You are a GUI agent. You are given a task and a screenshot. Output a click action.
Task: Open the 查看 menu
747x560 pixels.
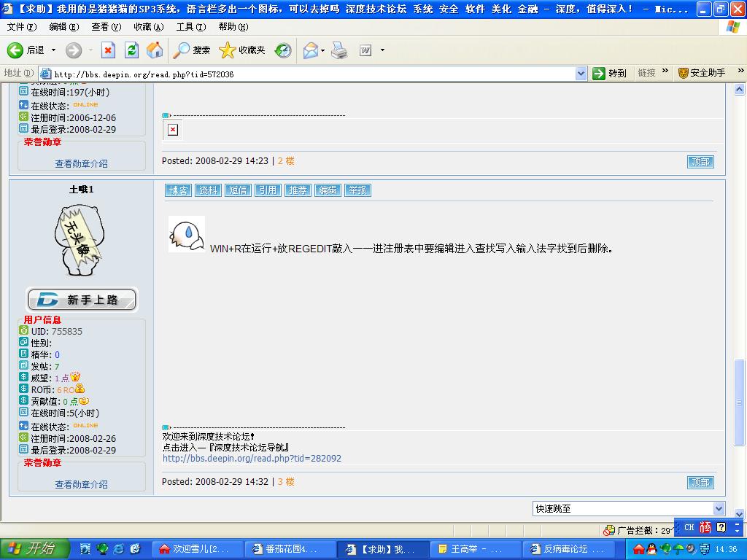click(x=107, y=27)
